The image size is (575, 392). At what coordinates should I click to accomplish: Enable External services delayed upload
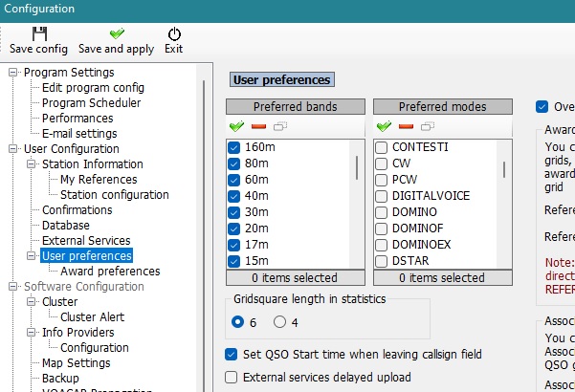231,378
